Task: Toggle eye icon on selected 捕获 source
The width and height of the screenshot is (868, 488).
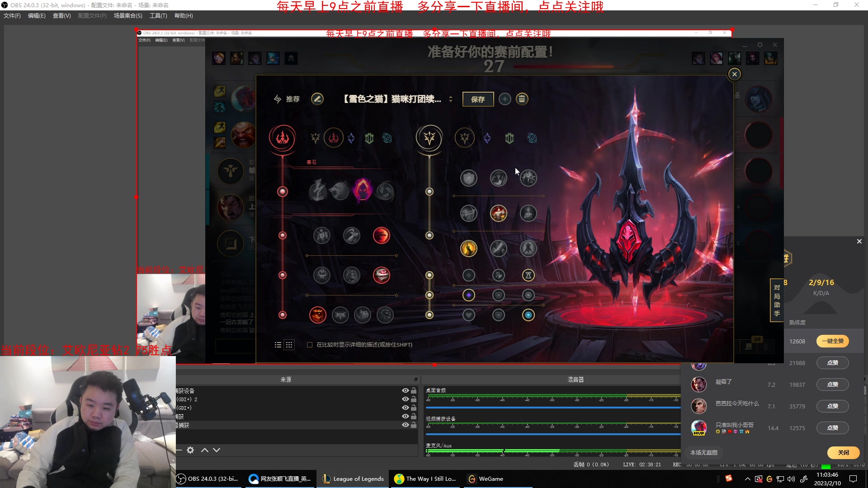Action: click(406, 425)
